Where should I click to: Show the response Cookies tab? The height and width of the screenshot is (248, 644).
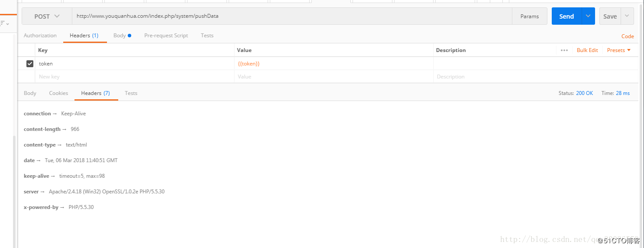[58, 93]
